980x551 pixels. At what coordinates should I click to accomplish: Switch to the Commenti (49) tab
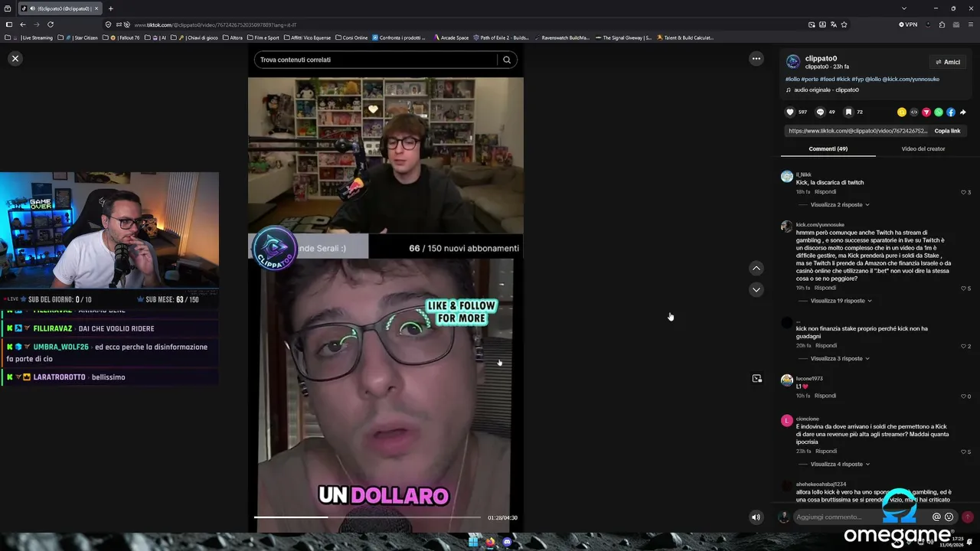tap(828, 148)
